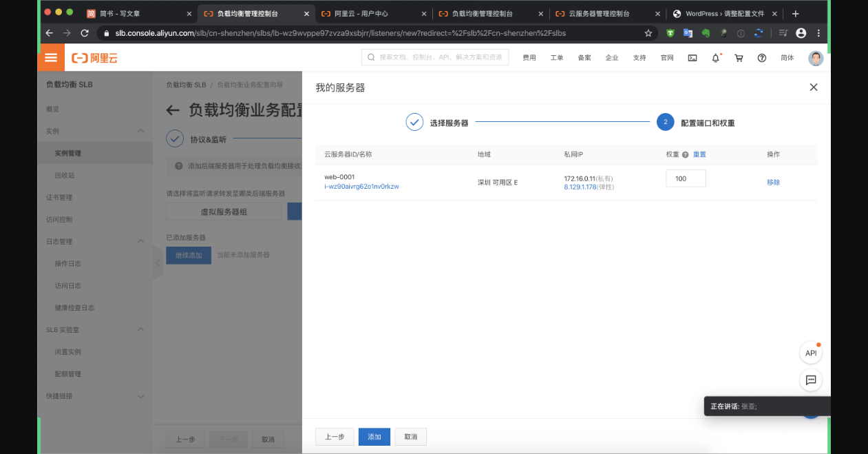
Task: Click the weight input field showing 100
Action: pos(686,178)
